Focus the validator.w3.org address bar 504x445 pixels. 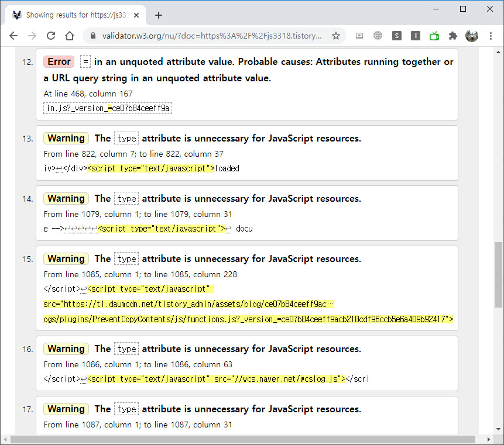point(211,36)
